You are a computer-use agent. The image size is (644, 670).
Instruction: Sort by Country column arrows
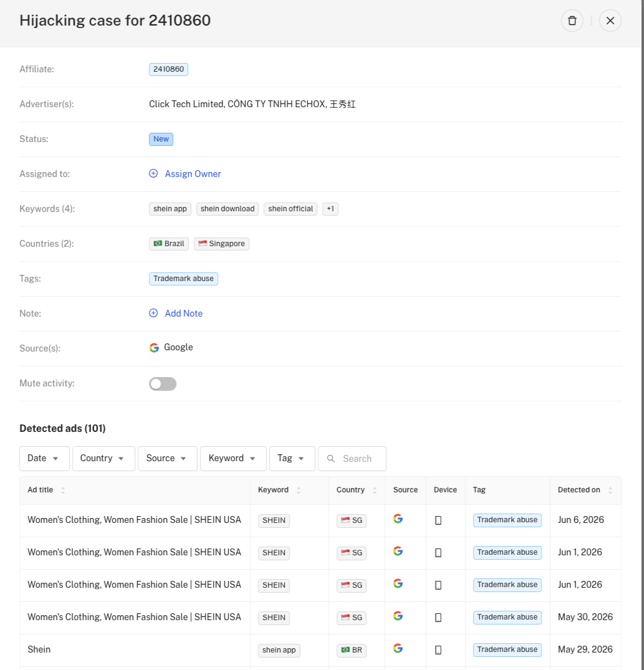374,490
